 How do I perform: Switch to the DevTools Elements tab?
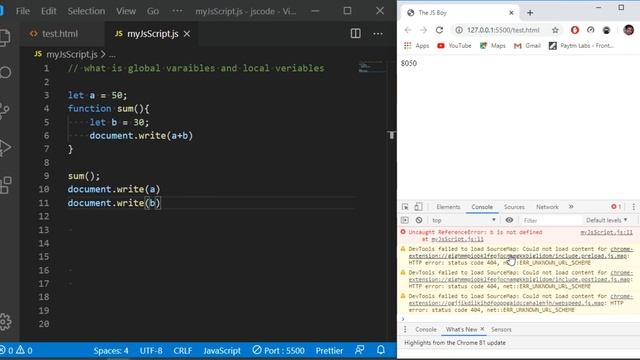tap(448, 207)
